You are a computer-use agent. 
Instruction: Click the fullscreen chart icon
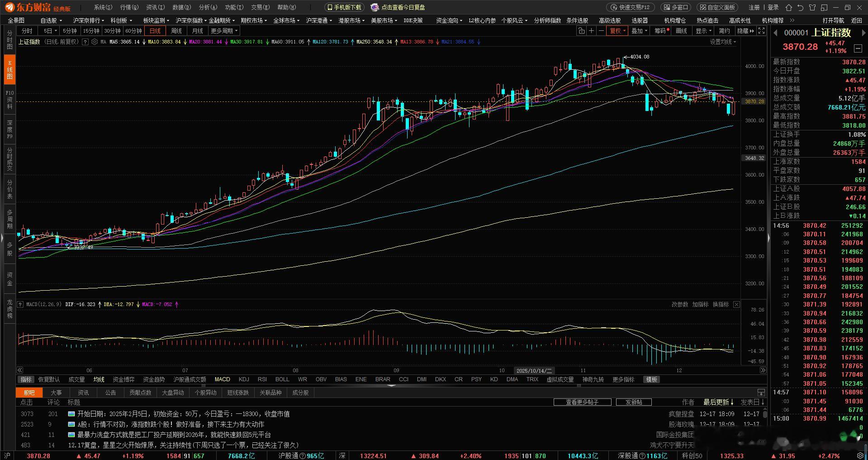[762, 31]
